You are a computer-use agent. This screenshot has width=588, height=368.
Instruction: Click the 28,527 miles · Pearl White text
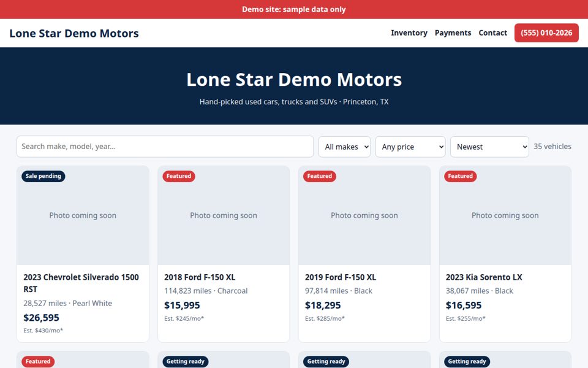(x=67, y=303)
